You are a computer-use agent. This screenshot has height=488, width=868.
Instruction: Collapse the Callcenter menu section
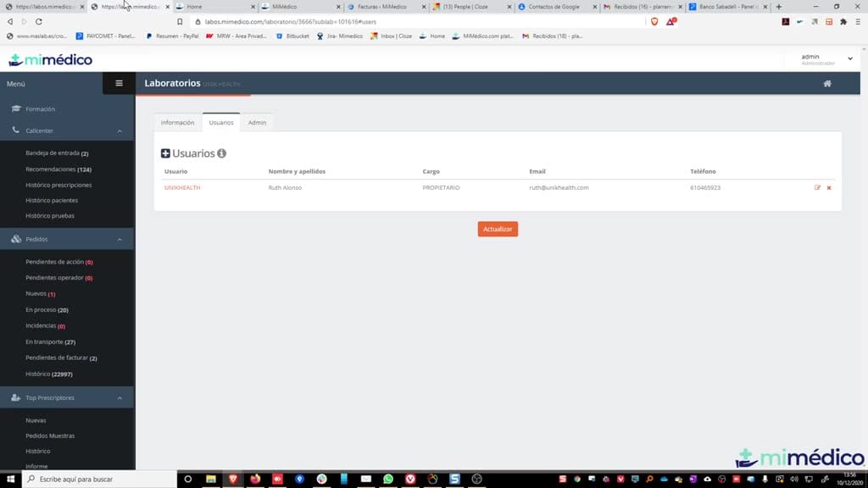120,131
